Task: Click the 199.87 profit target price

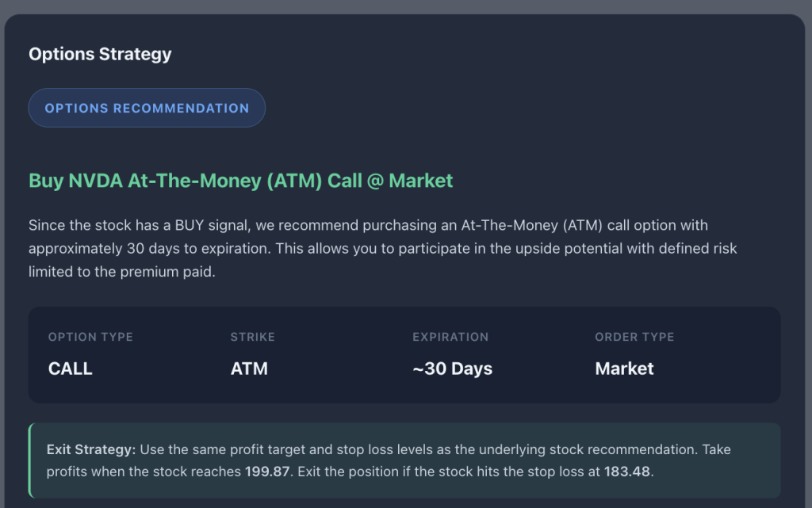Action: pos(269,472)
